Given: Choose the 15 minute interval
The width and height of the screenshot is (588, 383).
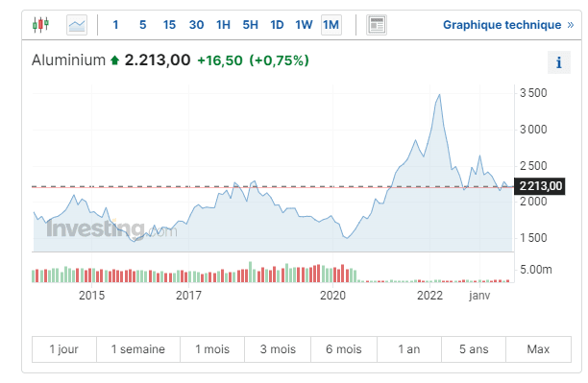Looking at the screenshot, I should pyautogui.click(x=169, y=25).
